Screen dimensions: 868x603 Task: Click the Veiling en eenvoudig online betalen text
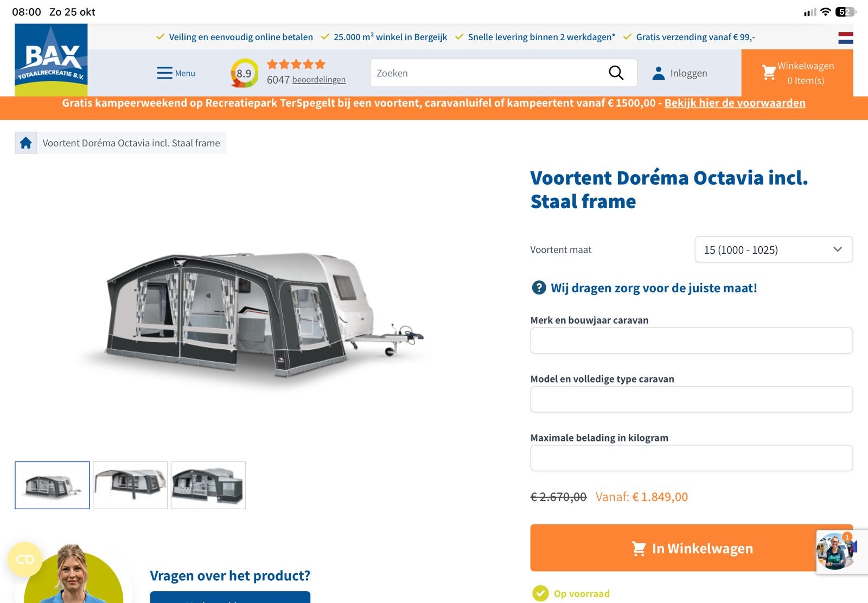pos(241,37)
